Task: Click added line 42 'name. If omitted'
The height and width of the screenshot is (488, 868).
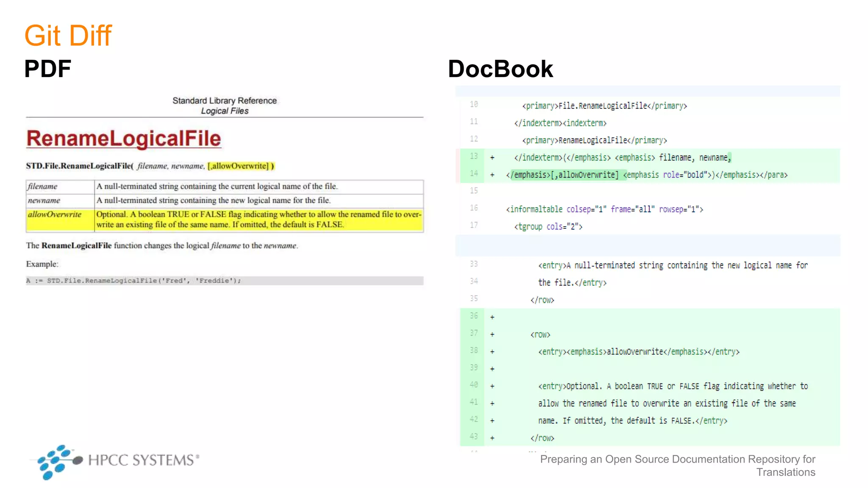Action: 633,421
